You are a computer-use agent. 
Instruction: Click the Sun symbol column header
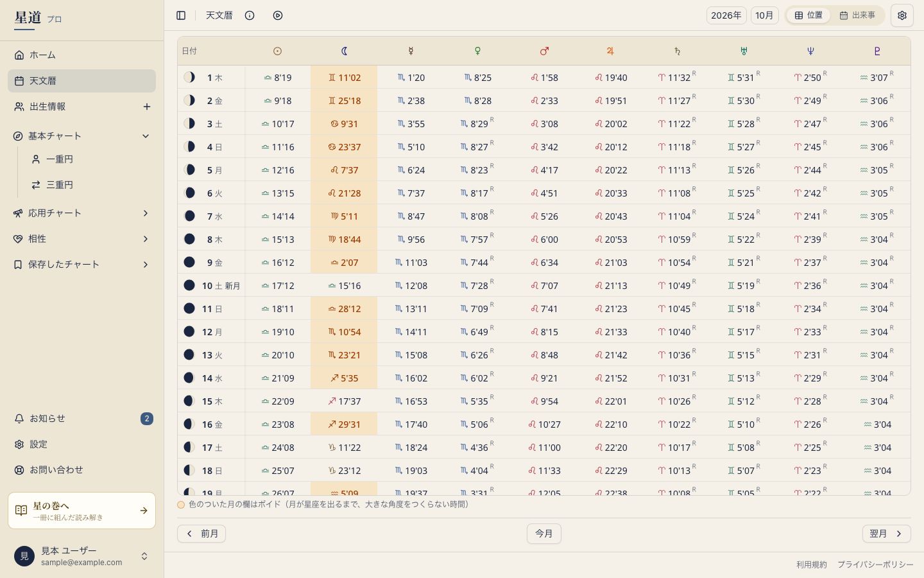[278, 51]
